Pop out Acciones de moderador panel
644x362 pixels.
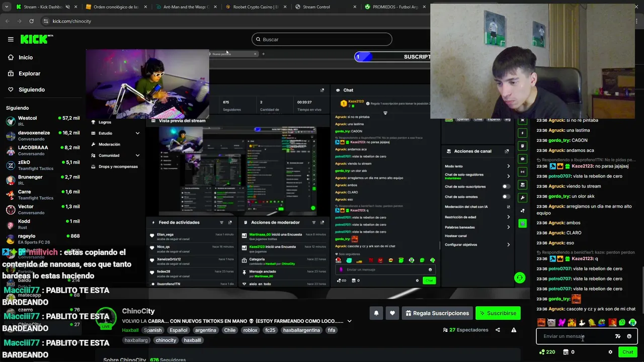tap(323, 222)
